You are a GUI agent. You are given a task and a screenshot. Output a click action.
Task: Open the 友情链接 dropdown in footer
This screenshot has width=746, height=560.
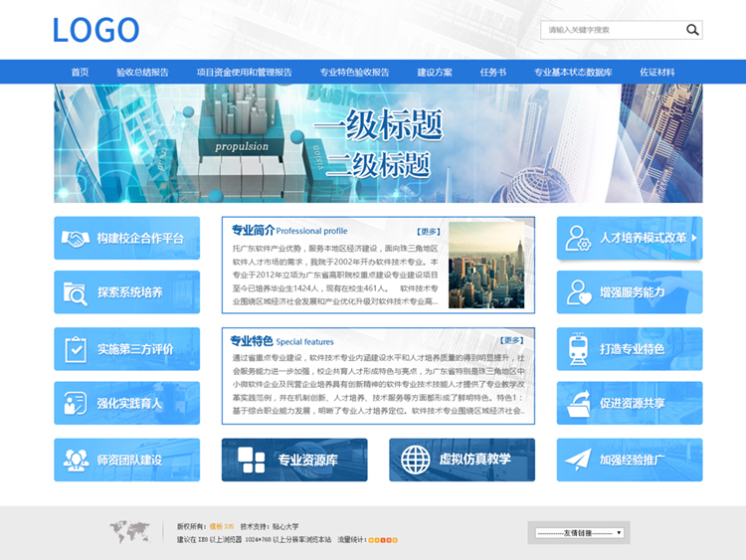tap(578, 533)
